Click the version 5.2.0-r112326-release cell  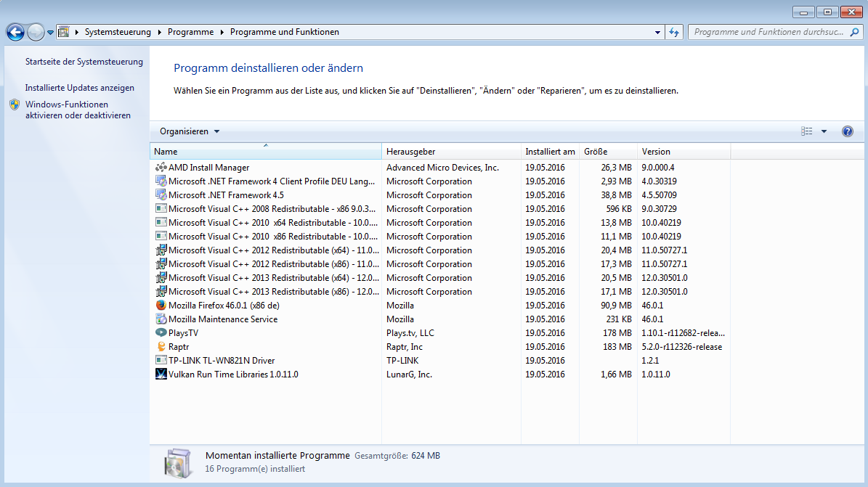(x=682, y=346)
